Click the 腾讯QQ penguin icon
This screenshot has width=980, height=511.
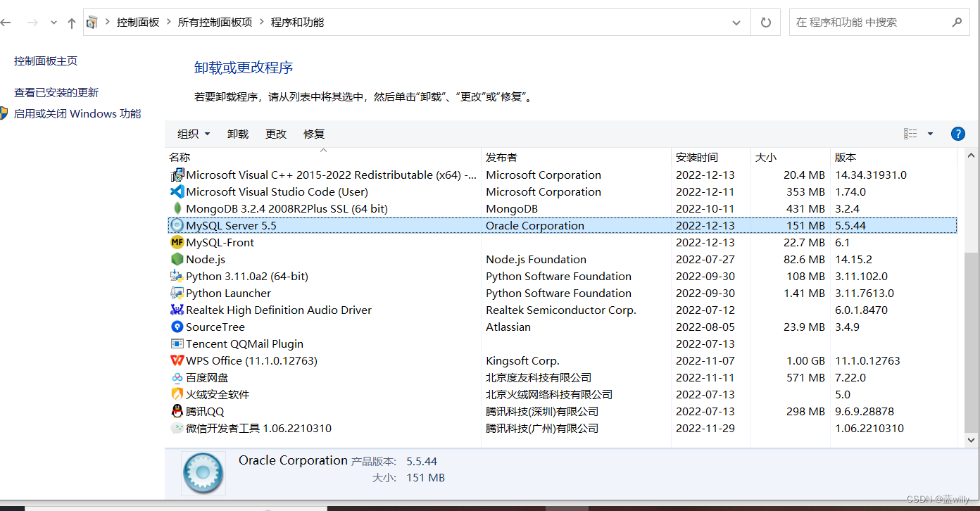click(177, 411)
